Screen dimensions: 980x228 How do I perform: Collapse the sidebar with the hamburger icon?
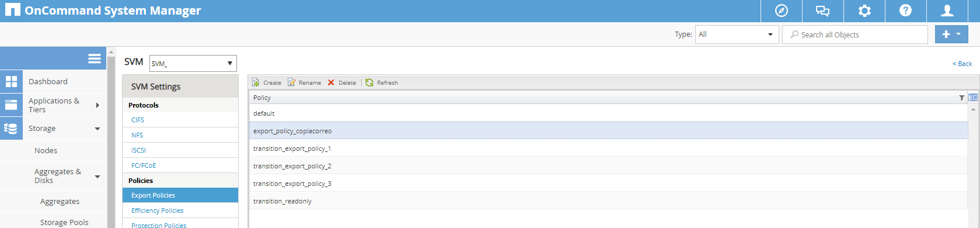(95, 58)
